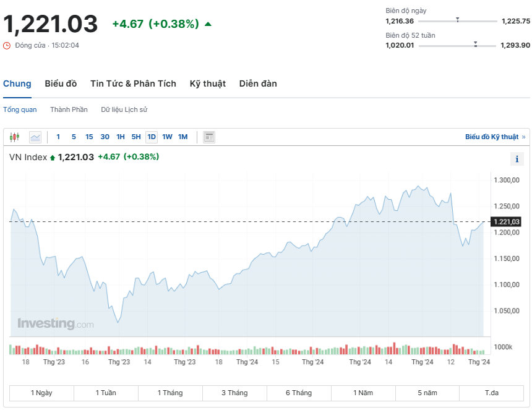532x410 pixels.
Task: Switch to Tin Tức & Phân Tích tab
Action: click(133, 83)
